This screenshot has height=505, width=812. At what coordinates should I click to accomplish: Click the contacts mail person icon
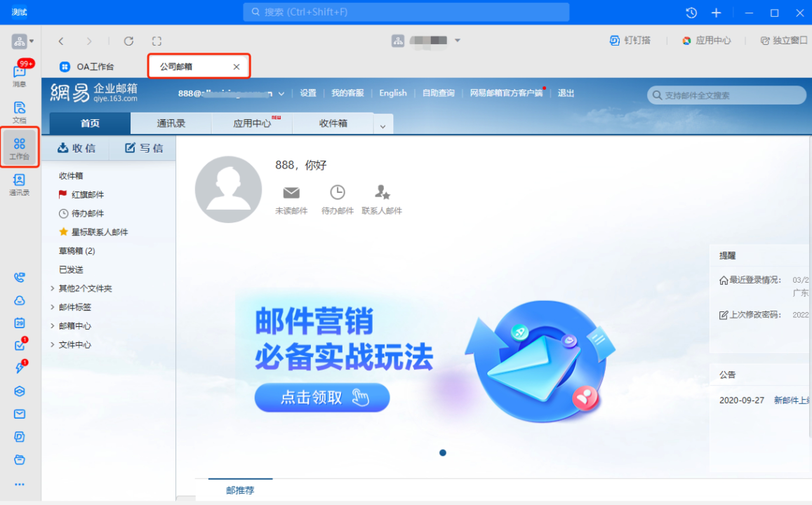382,193
